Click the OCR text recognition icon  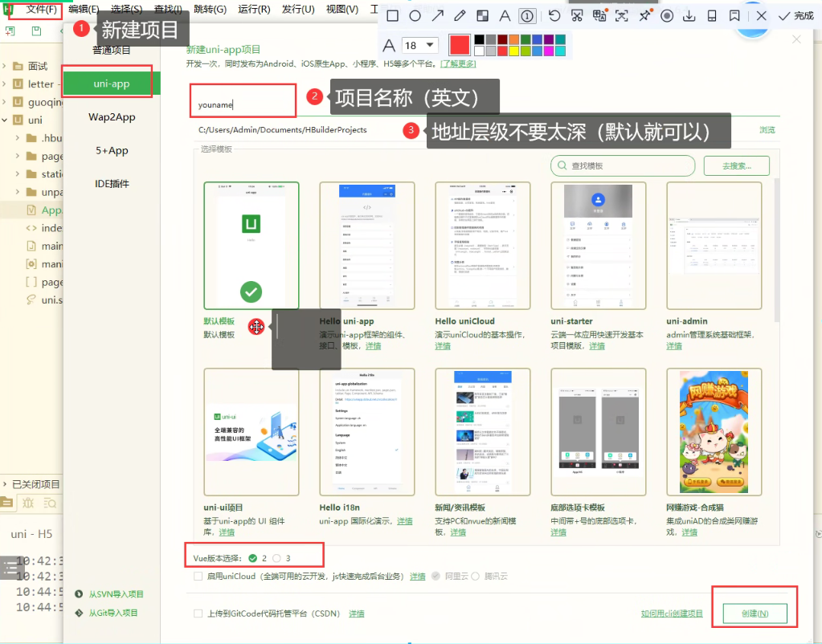coord(622,16)
